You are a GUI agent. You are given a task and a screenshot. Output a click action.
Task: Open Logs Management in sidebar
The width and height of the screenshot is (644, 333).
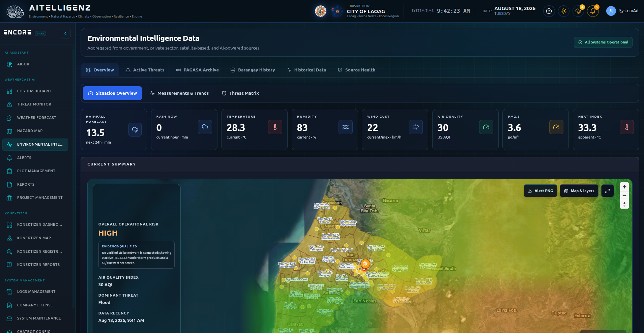(35, 292)
